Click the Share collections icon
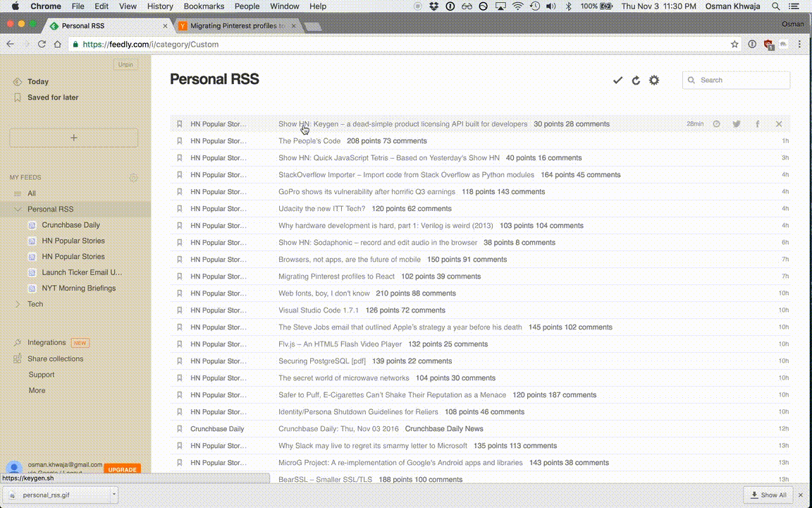 (18, 358)
